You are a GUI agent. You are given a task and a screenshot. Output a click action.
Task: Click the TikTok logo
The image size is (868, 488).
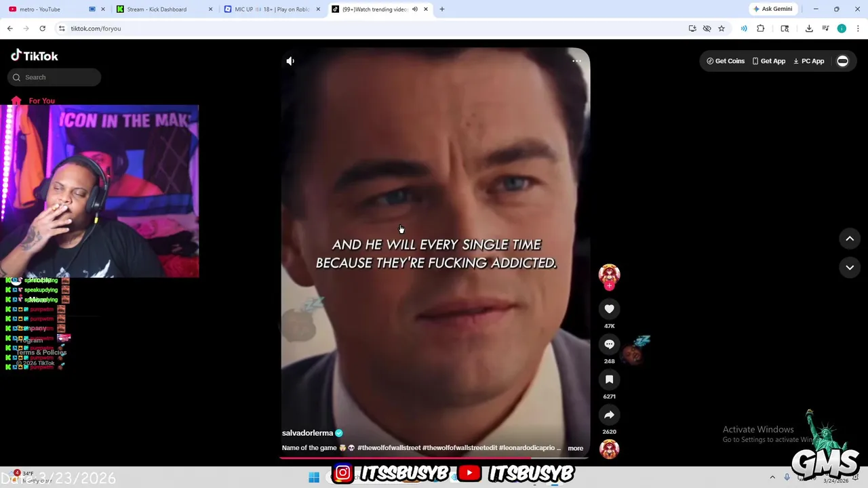(x=35, y=56)
